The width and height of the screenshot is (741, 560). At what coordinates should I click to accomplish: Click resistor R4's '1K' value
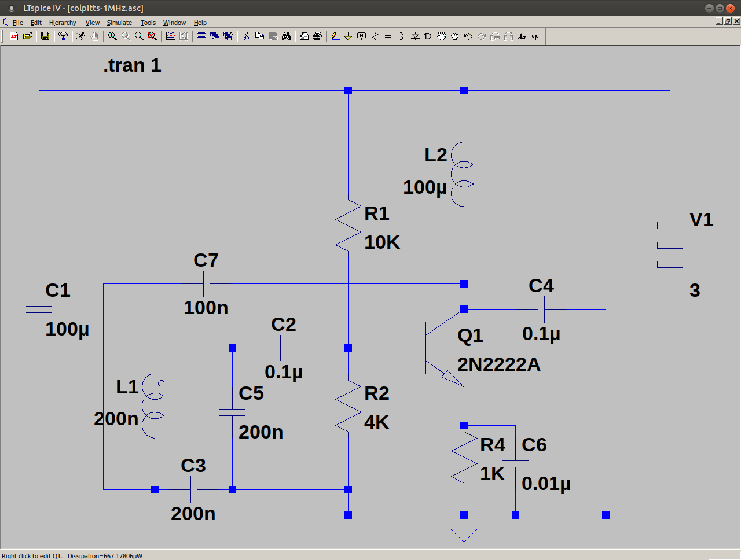(x=493, y=474)
